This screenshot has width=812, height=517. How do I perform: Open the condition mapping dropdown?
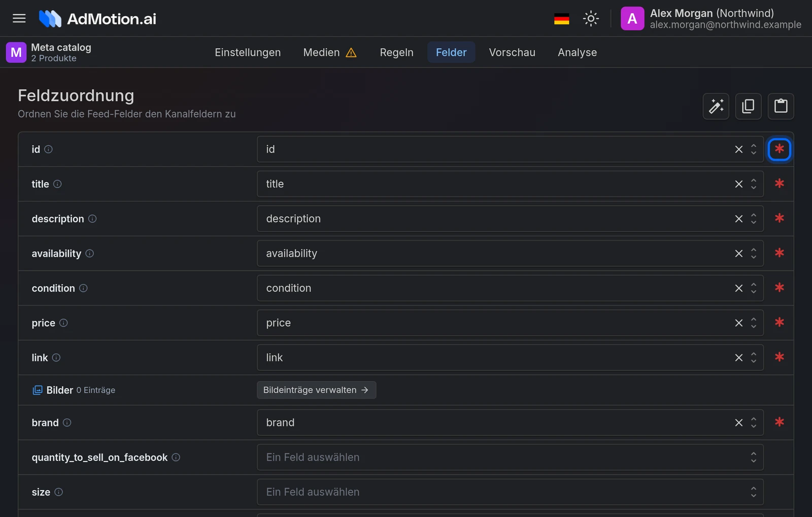coord(510,288)
